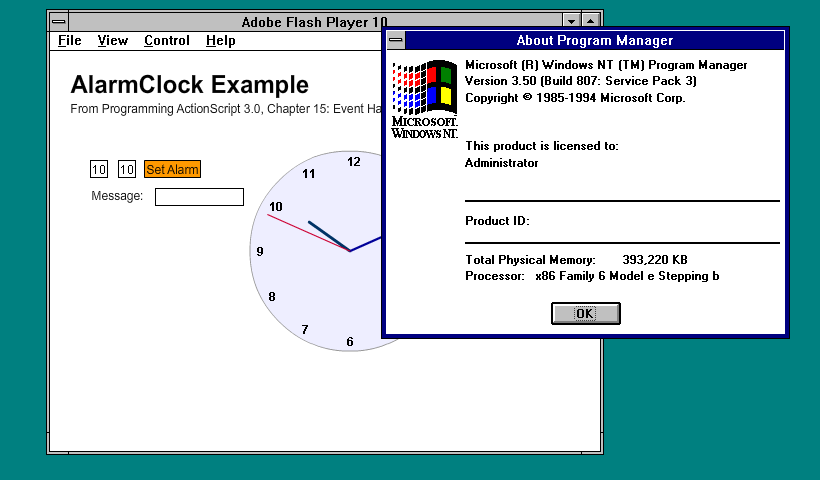This screenshot has width=820, height=480.
Task: Click the orange Set Alarm button
Action: 172,169
